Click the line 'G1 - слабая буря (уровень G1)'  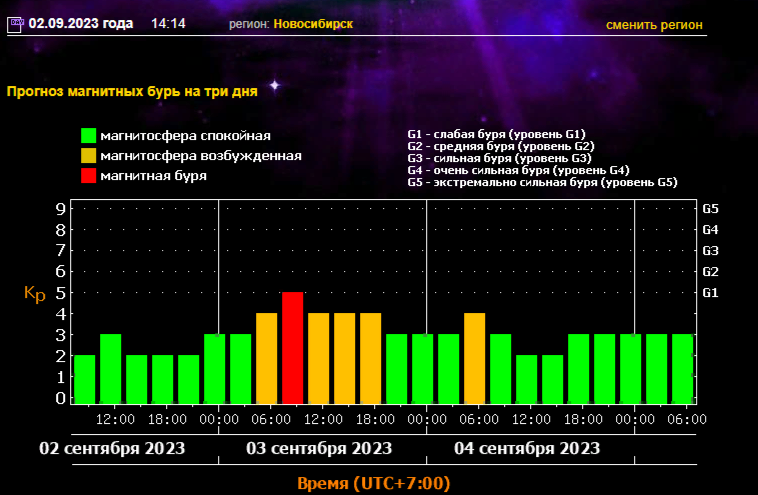[496, 134]
